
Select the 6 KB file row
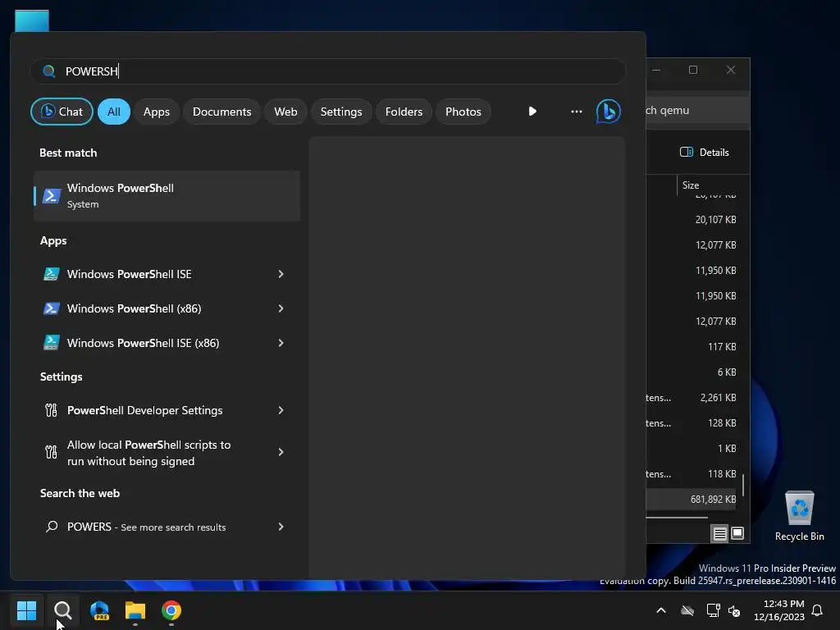coord(691,372)
